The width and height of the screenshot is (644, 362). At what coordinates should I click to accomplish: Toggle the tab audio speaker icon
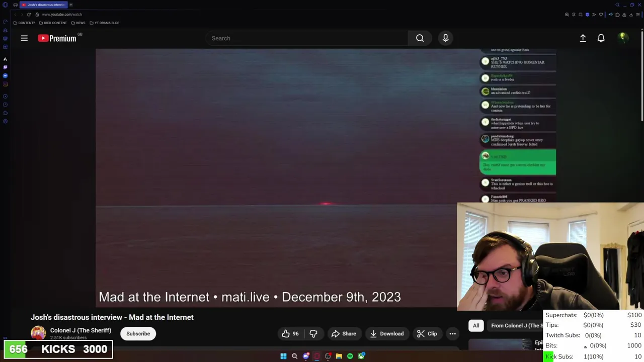611,15
